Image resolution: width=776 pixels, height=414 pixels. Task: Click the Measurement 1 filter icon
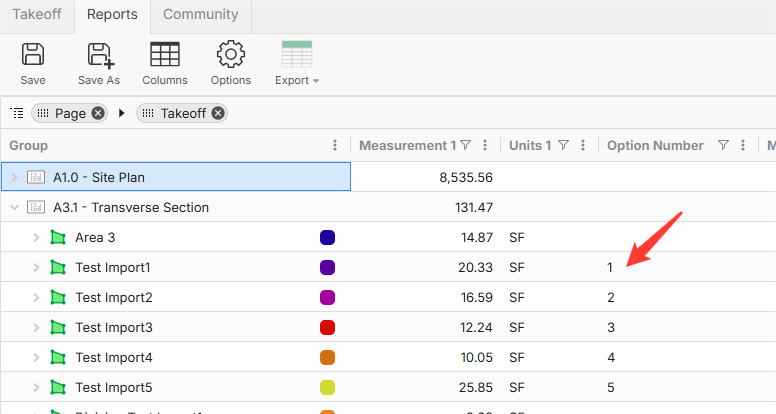point(465,146)
